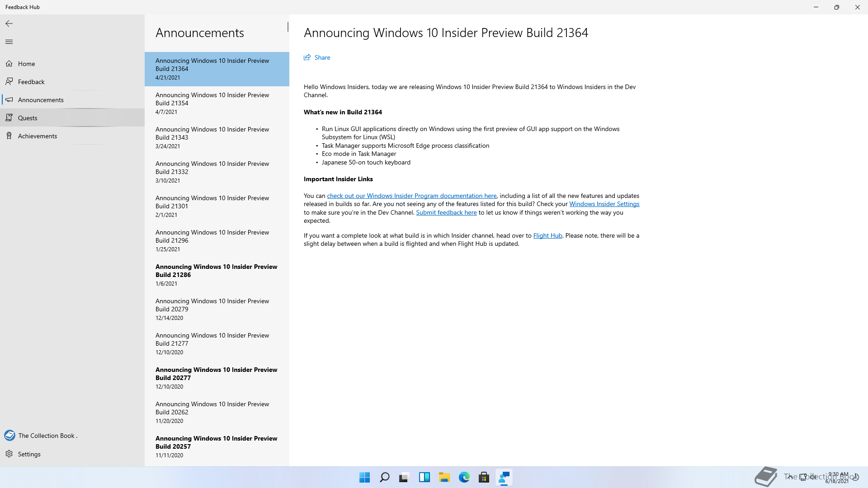The image size is (868, 488).
Task: Click the Share icon under the title
Action: (307, 57)
